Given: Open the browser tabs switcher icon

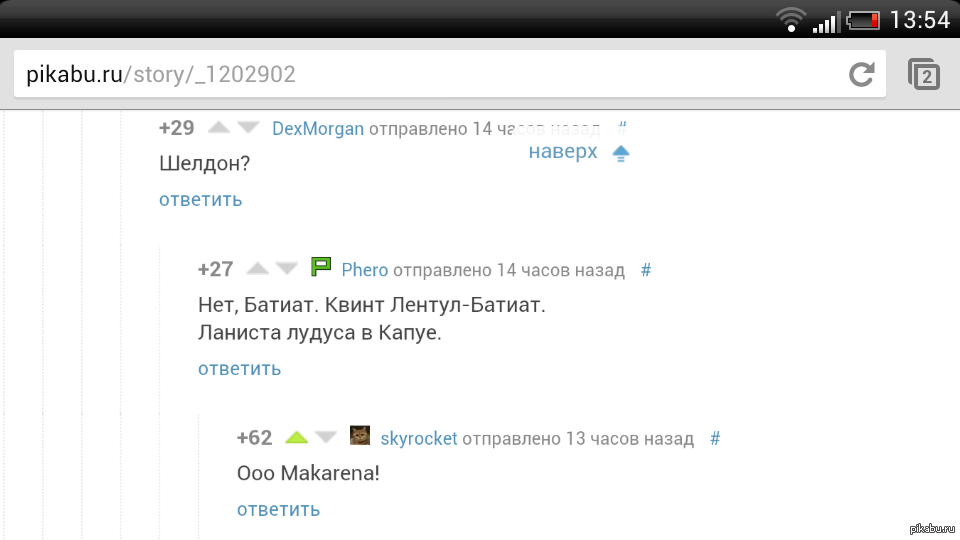Looking at the screenshot, I should [924, 74].
